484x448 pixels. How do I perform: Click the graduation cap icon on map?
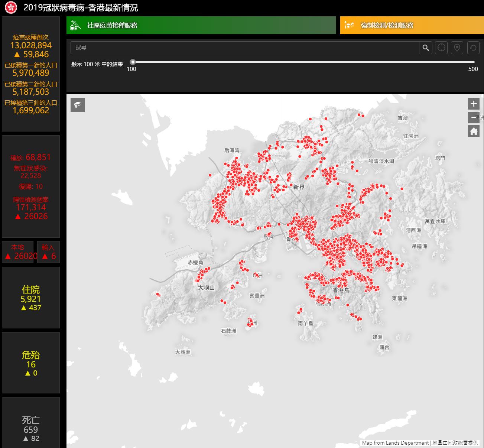[78, 105]
